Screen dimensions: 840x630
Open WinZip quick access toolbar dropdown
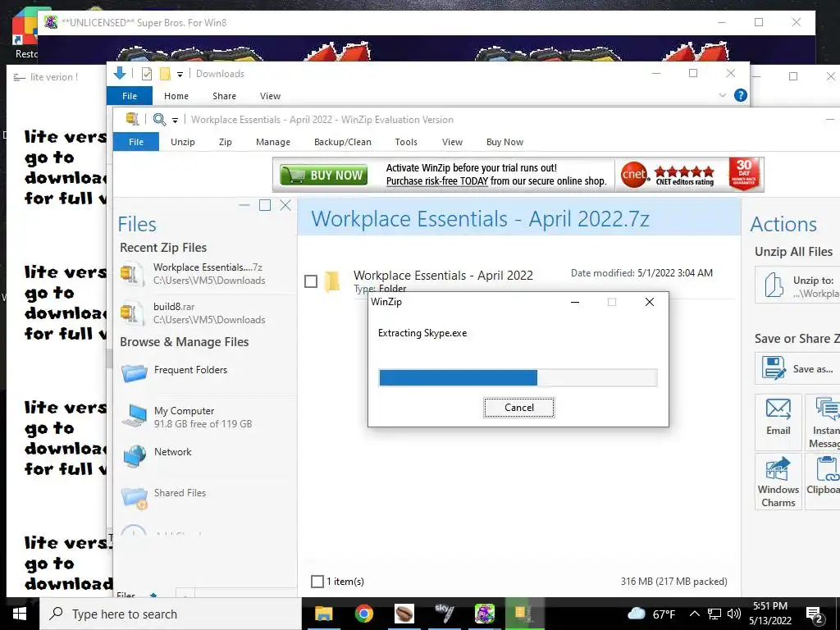(x=176, y=120)
